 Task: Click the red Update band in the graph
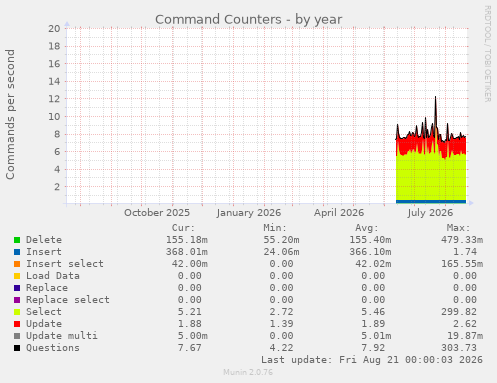(431, 145)
